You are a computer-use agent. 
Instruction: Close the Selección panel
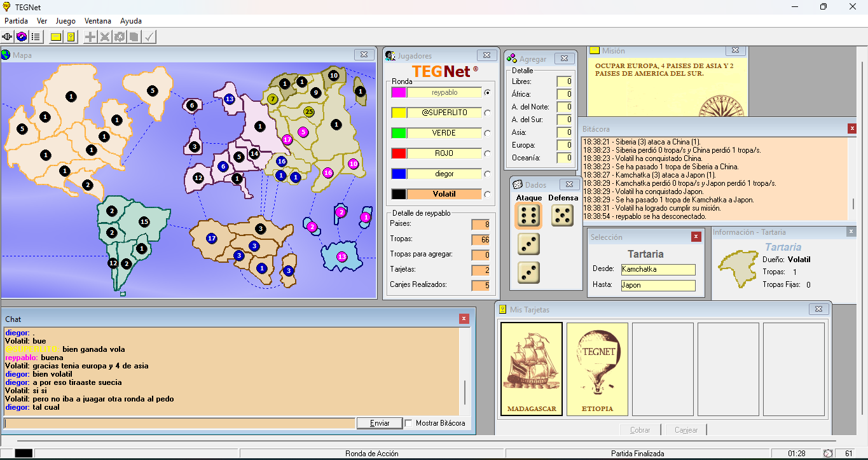(696, 237)
